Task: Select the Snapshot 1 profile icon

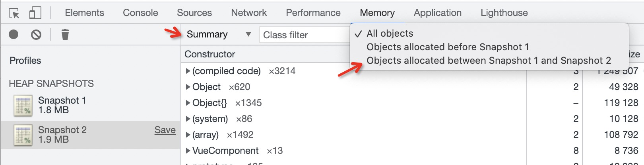Action: point(23,106)
